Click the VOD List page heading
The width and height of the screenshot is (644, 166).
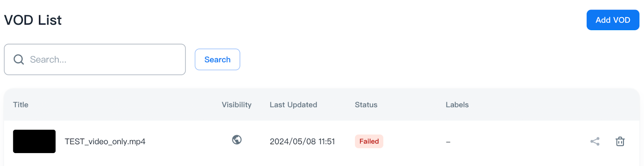33,20
